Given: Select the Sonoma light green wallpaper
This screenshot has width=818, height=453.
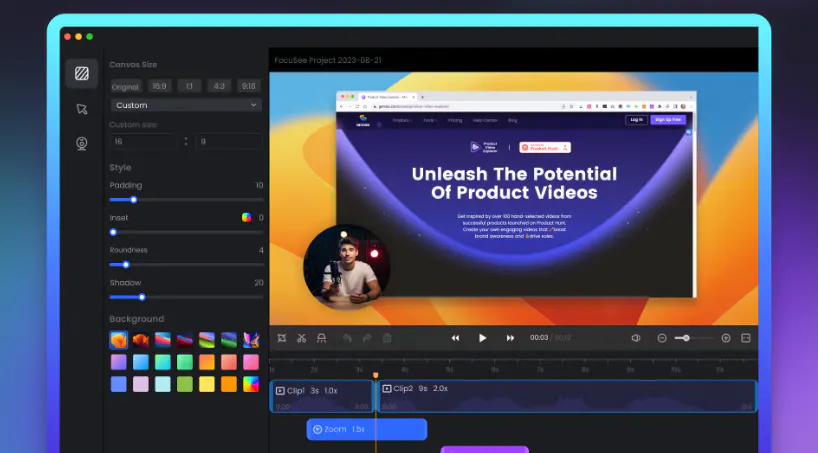Looking at the screenshot, I should [207, 340].
